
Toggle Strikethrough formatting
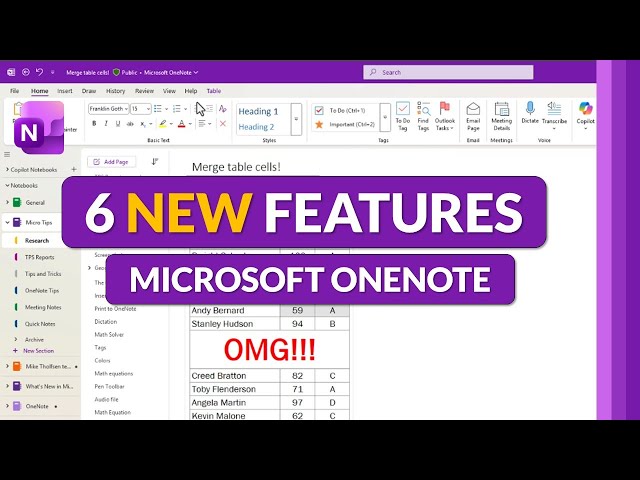point(130,124)
